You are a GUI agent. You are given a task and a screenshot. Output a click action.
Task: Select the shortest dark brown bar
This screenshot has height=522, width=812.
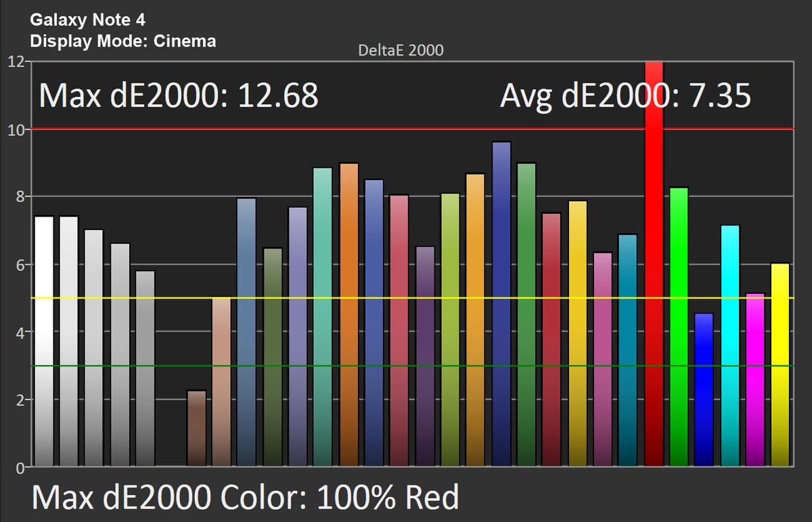[x=196, y=429]
